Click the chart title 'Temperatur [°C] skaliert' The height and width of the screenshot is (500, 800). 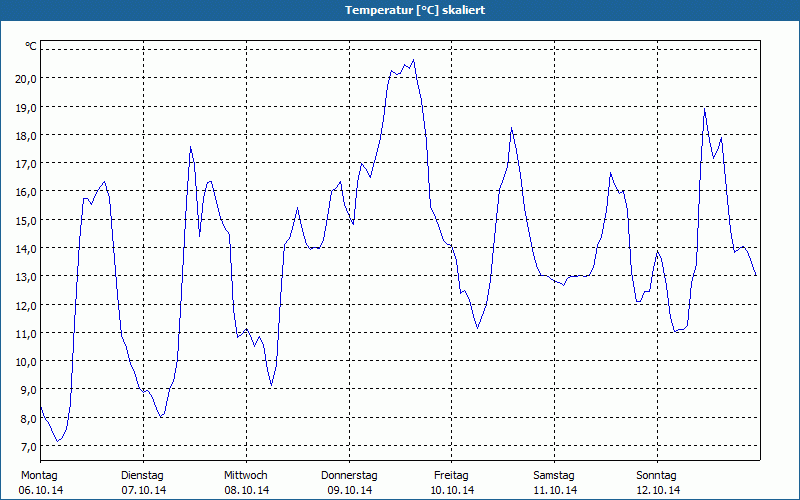click(415, 10)
